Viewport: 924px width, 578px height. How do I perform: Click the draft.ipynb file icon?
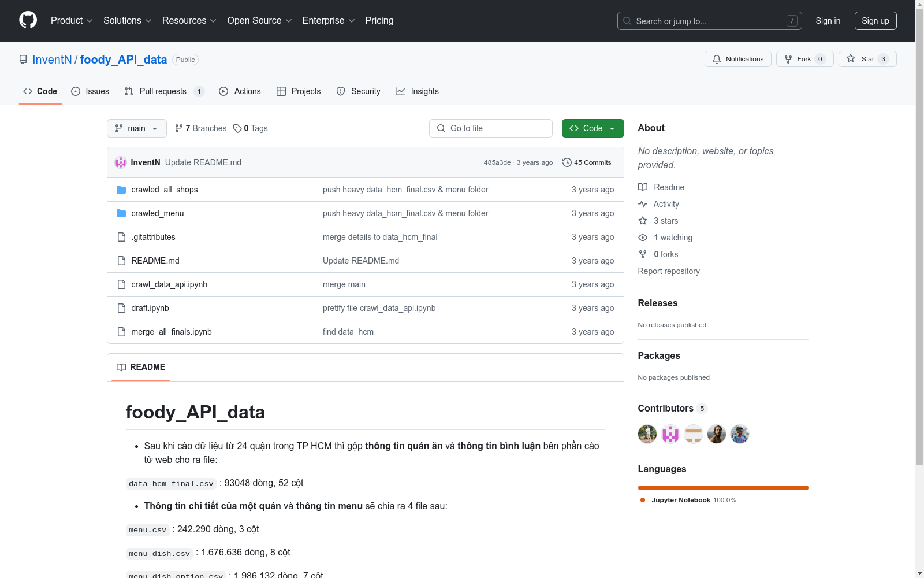(121, 308)
